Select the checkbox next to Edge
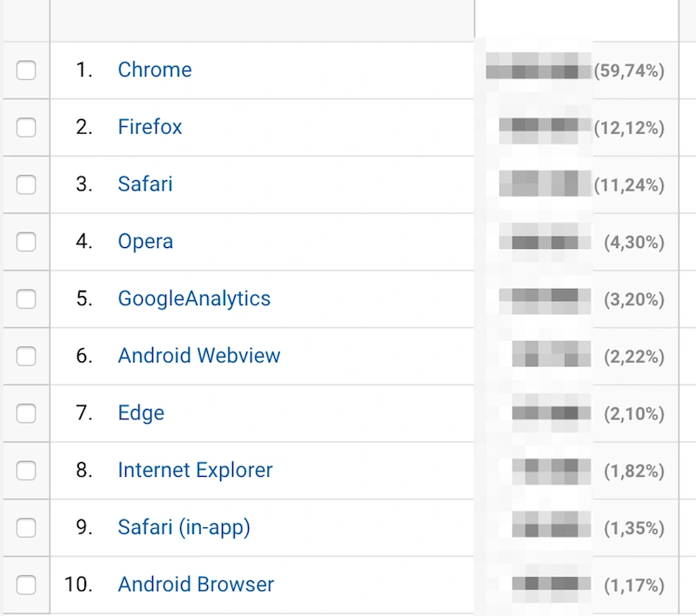 point(26,413)
